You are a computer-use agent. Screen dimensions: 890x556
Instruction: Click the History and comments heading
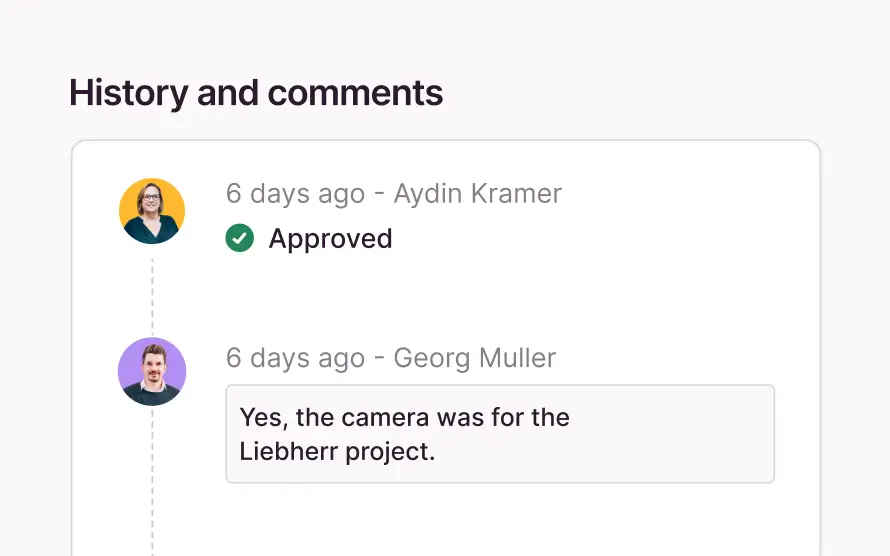click(x=256, y=93)
